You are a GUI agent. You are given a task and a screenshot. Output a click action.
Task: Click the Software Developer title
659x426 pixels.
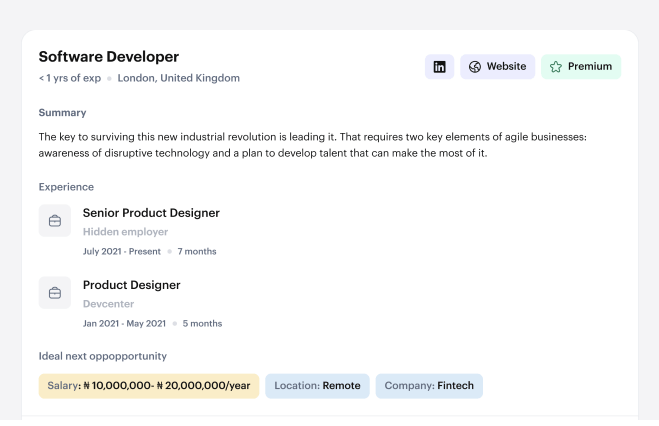[109, 57]
